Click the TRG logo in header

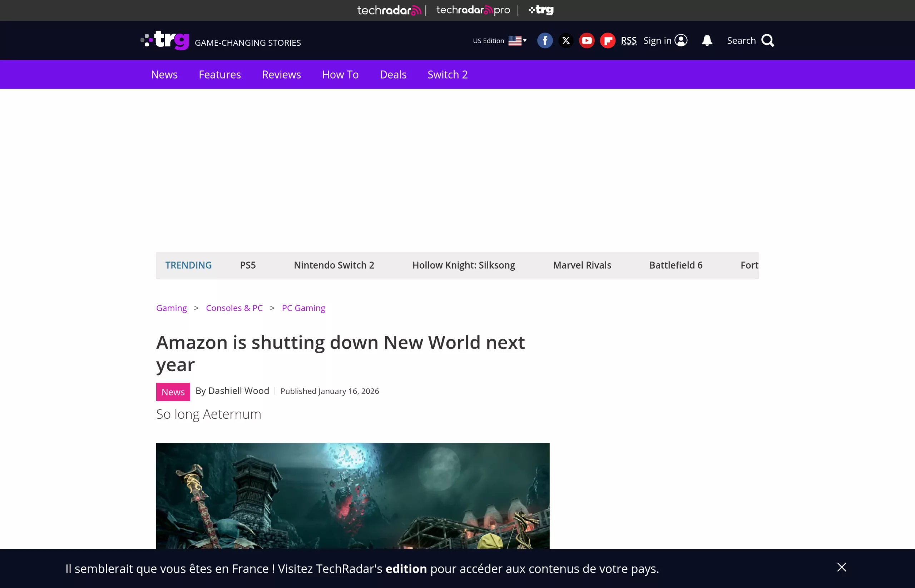click(x=165, y=40)
